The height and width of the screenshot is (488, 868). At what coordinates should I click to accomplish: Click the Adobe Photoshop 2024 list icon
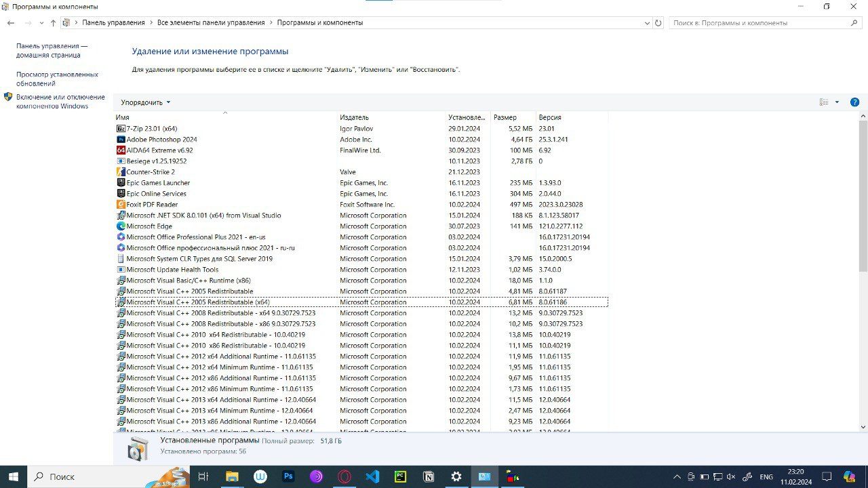121,140
